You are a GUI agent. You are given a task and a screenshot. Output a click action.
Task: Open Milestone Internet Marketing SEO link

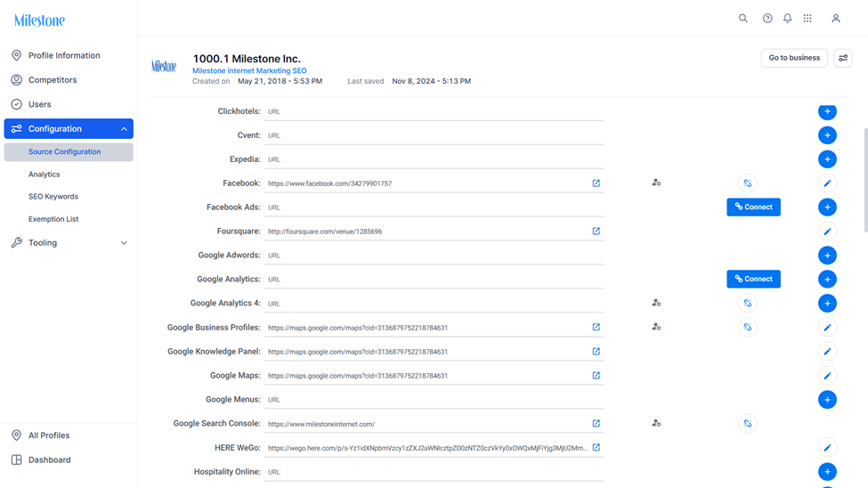[x=249, y=71]
